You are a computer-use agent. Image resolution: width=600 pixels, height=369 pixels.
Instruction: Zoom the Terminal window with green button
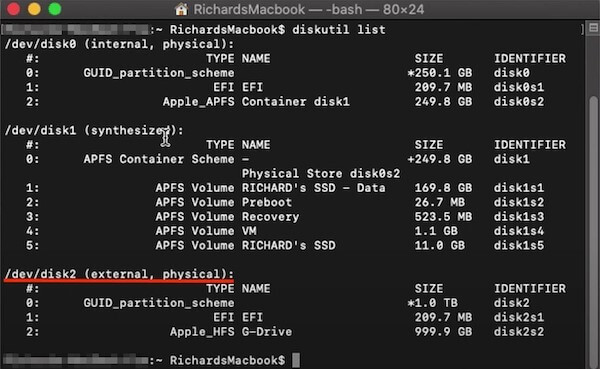(x=55, y=9)
